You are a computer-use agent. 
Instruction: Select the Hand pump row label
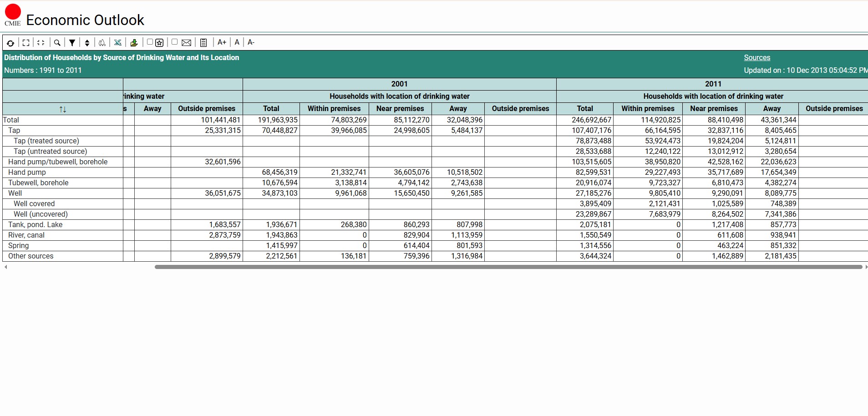(27, 172)
